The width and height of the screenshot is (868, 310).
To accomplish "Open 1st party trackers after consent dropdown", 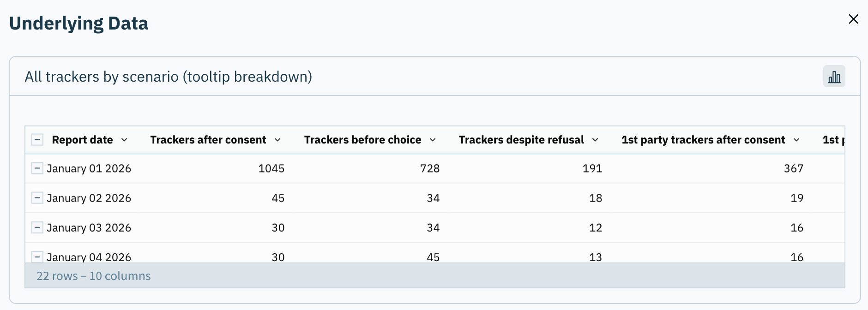I will (x=796, y=140).
